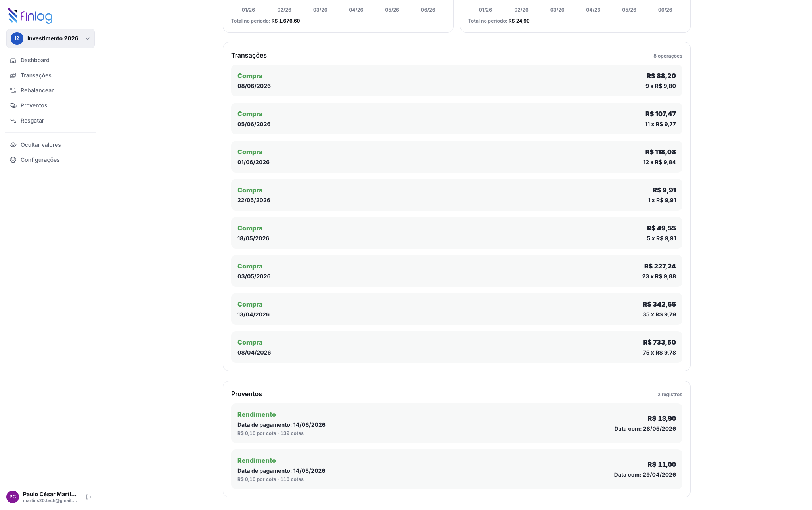812x510 pixels.
Task: Click the amount R$ 88,20
Action: point(661,76)
